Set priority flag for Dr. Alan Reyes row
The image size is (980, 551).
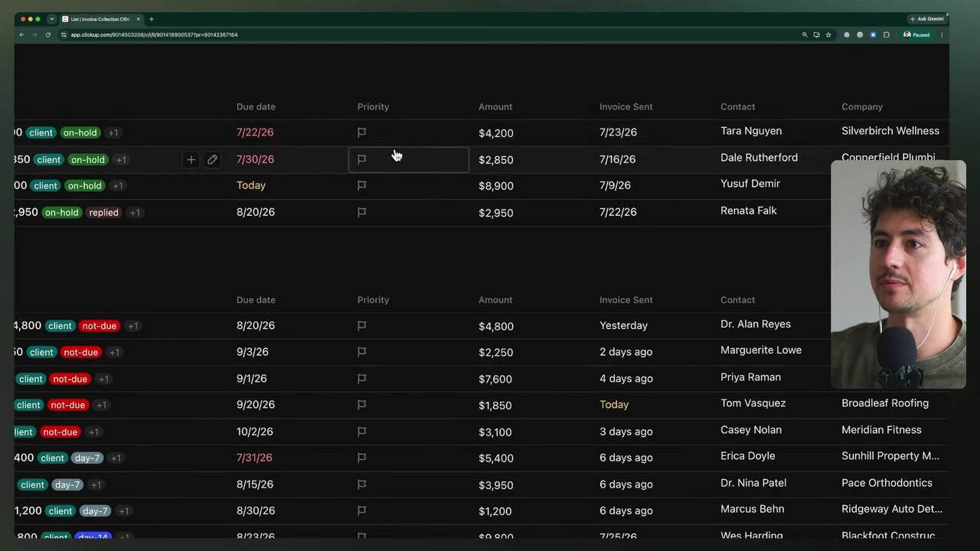pos(362,325)
